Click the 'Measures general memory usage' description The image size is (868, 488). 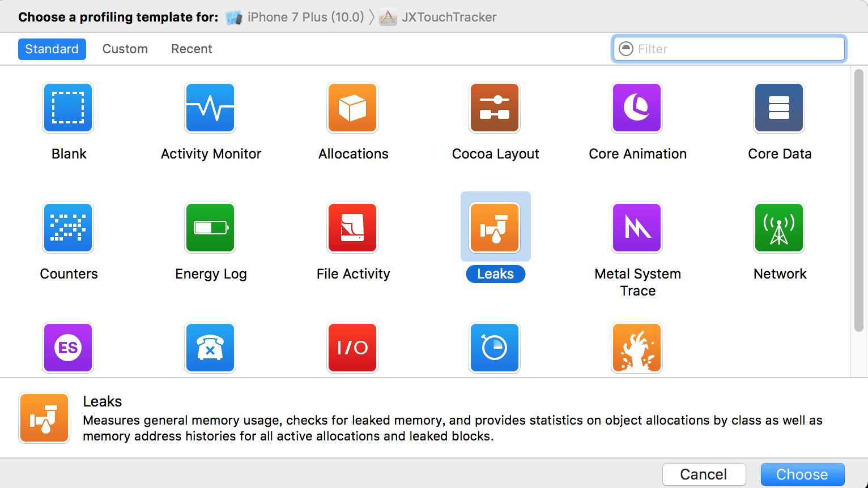pos(453,429)
